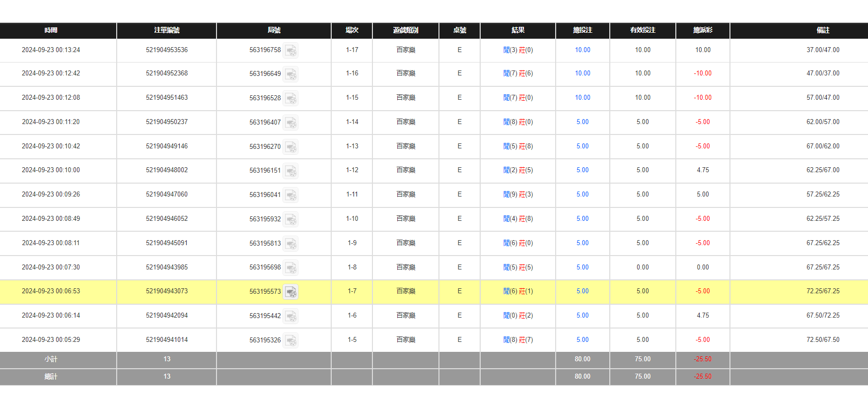Viewport: 868px width, 396px height.
Task: Click the 時間 column header
Action: click(51, 30)
